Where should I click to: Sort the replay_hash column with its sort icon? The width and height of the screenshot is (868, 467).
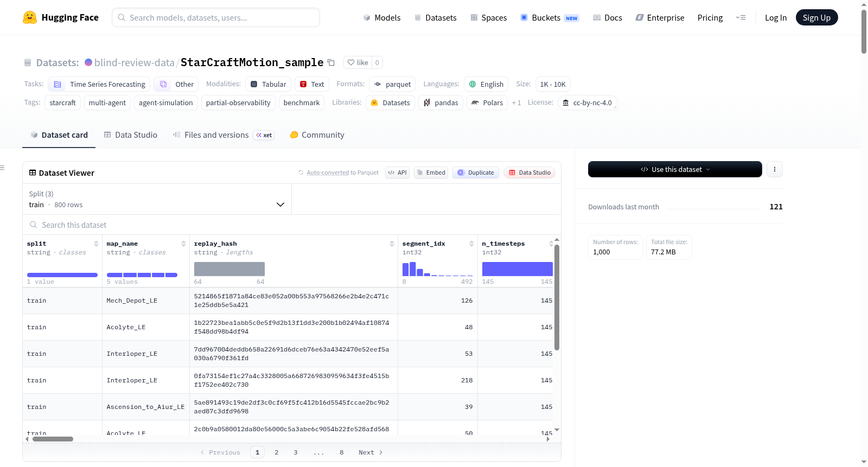(392, 244)
